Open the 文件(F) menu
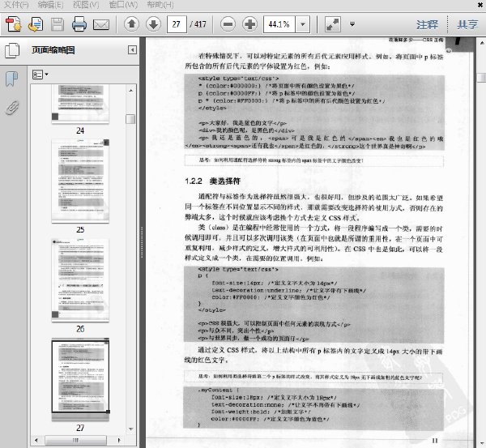The height and width of the screenshot is (448, 486). pyautogui.click(x=16, y=5)
